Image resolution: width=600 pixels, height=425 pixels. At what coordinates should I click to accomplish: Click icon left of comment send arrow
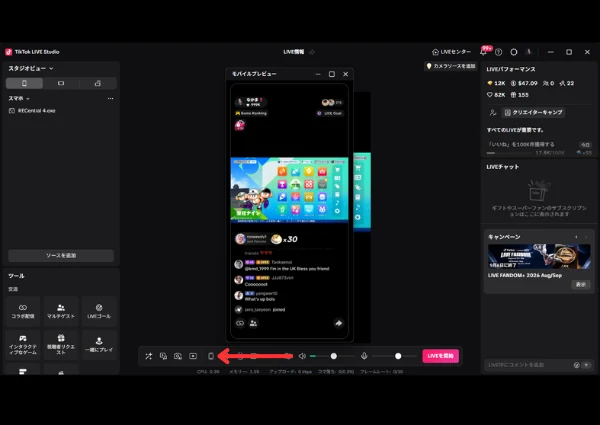click(x=576, y=365)
